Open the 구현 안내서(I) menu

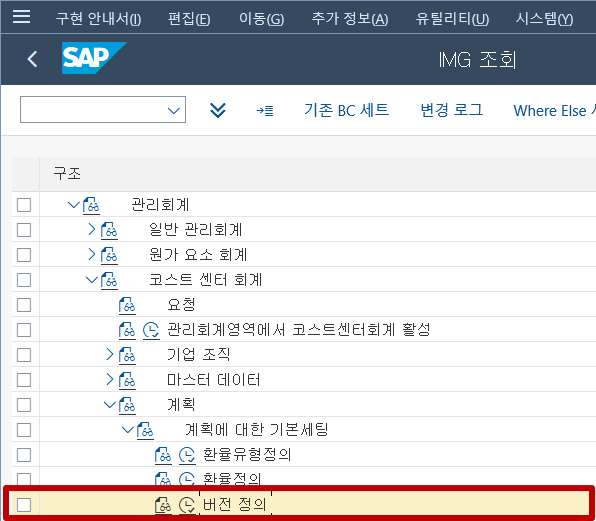point(98,19)
